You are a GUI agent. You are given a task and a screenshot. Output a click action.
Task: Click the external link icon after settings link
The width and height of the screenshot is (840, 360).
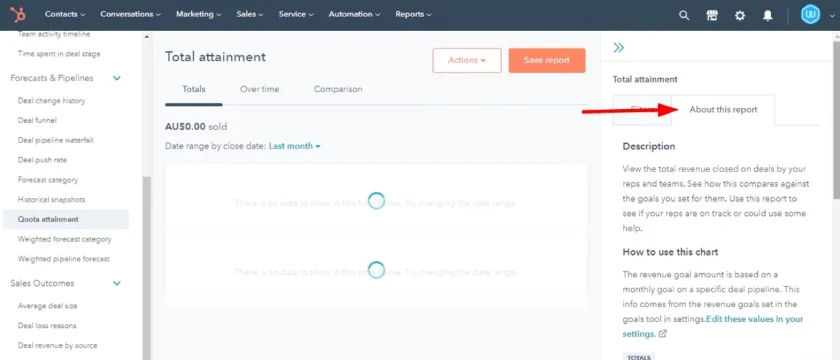click(663, 334)
